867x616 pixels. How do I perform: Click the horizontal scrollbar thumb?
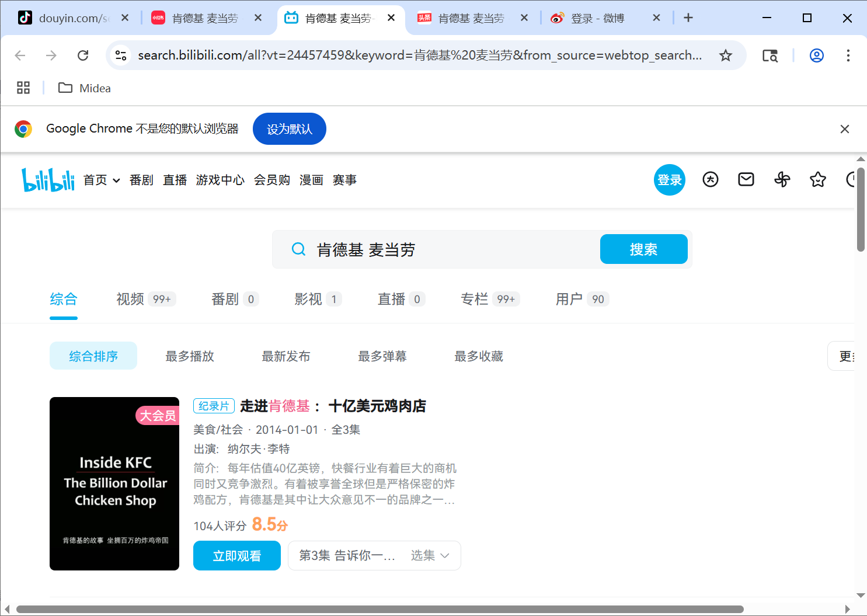[x=379, y=610]
